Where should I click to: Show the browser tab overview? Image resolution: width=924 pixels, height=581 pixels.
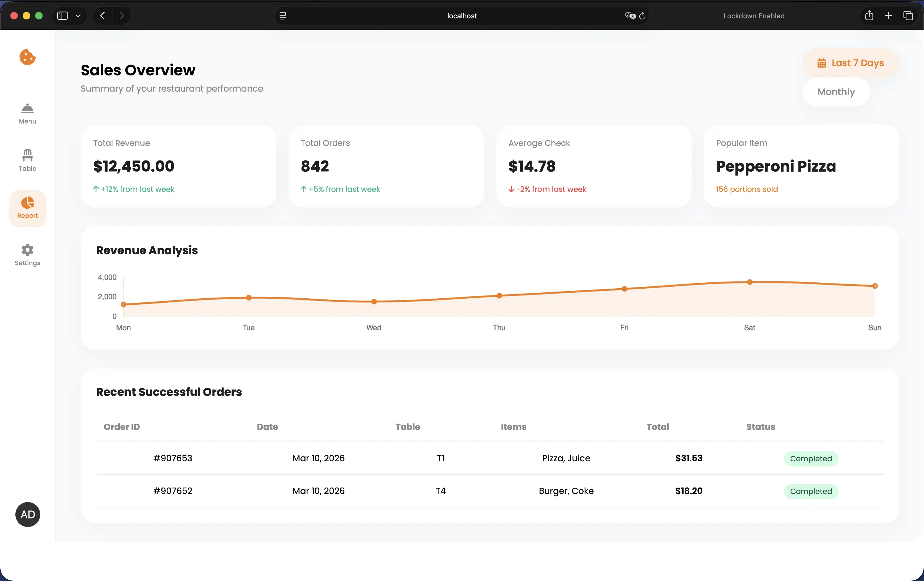908,16
